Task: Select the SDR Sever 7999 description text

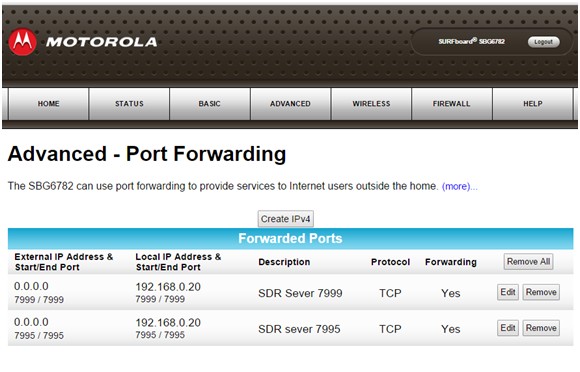Action: (x=300, y=293)
